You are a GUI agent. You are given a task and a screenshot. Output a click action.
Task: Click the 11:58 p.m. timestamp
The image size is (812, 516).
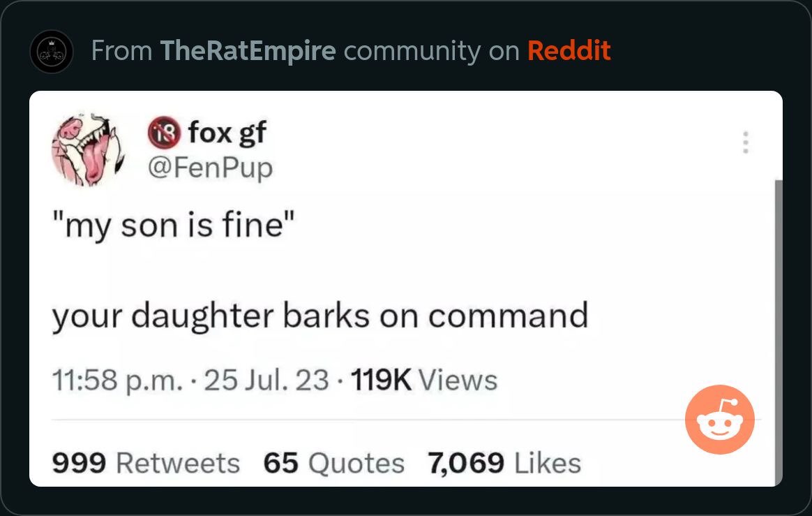117,380
